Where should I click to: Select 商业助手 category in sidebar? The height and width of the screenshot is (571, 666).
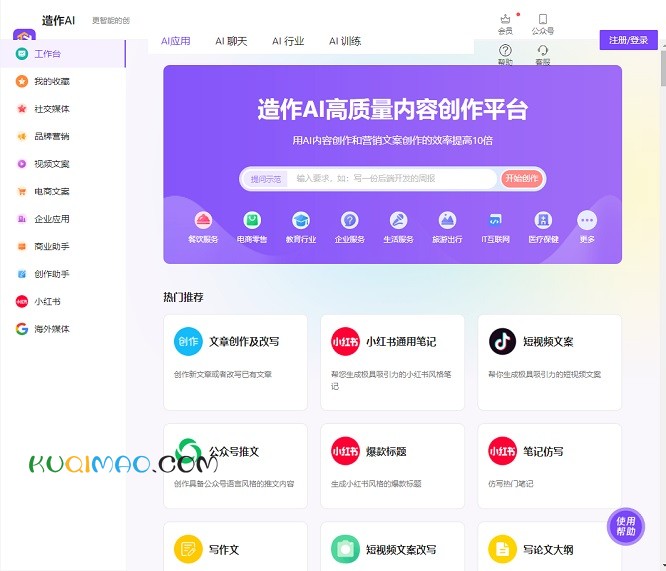click(x=63, y=246)
